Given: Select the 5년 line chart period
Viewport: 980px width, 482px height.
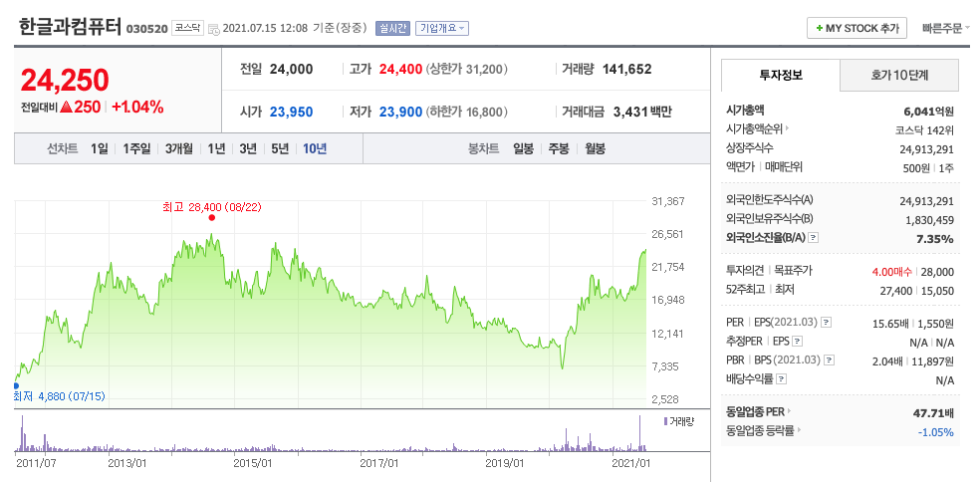Looking at the screenshot, I should (280, 148).
